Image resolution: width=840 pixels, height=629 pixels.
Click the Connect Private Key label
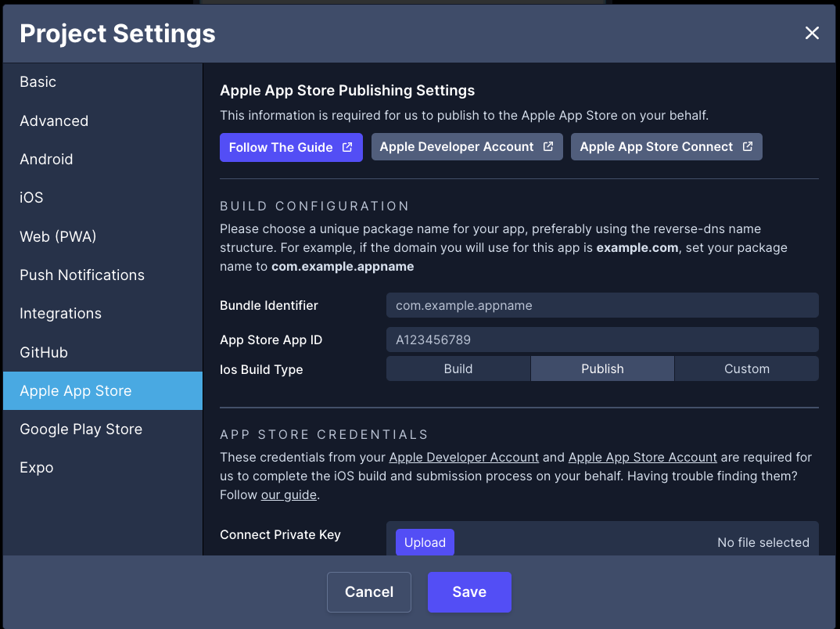[280, 534]
